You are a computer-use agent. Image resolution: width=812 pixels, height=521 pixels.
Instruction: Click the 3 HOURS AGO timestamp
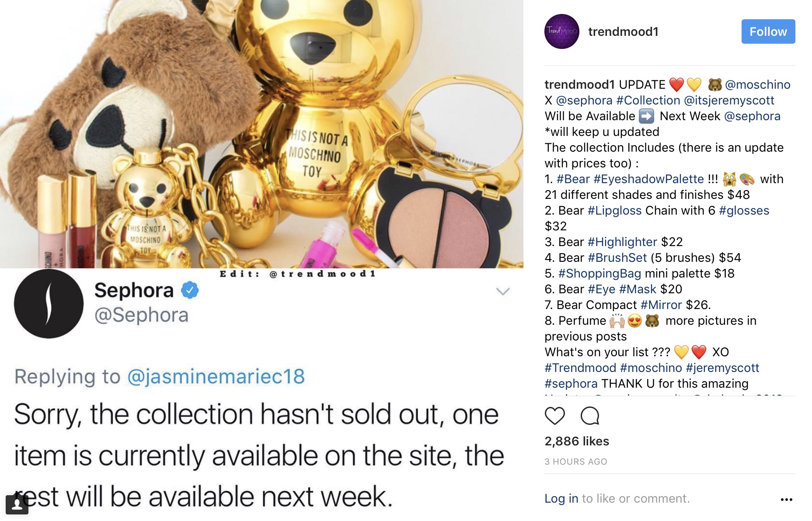pyautogui.click(x=576, y=462)
